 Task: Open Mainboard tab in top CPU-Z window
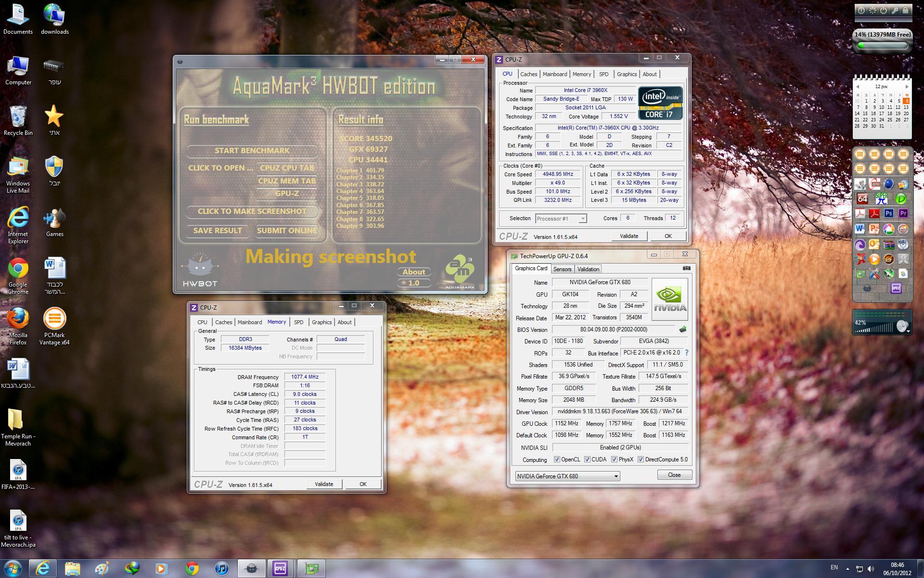[554, 74]
